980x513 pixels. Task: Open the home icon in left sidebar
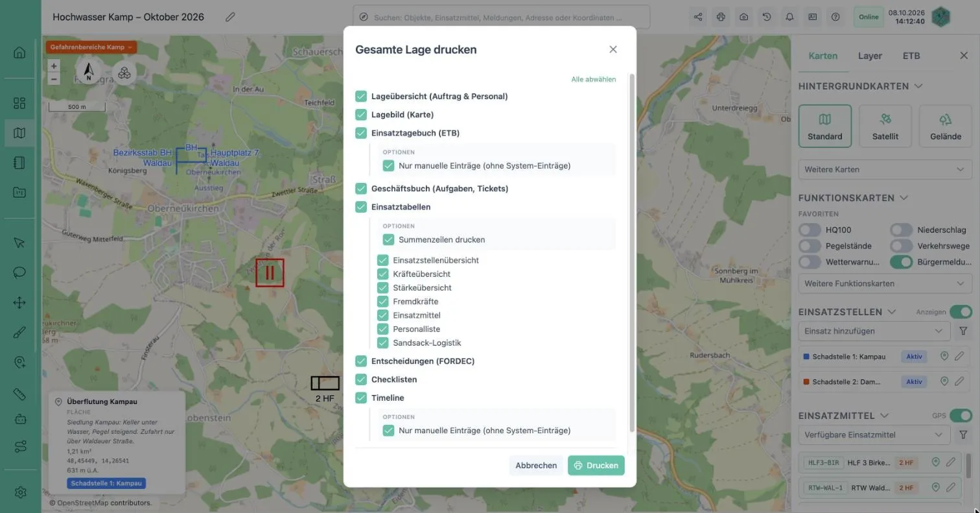click(x=19, y=53)
